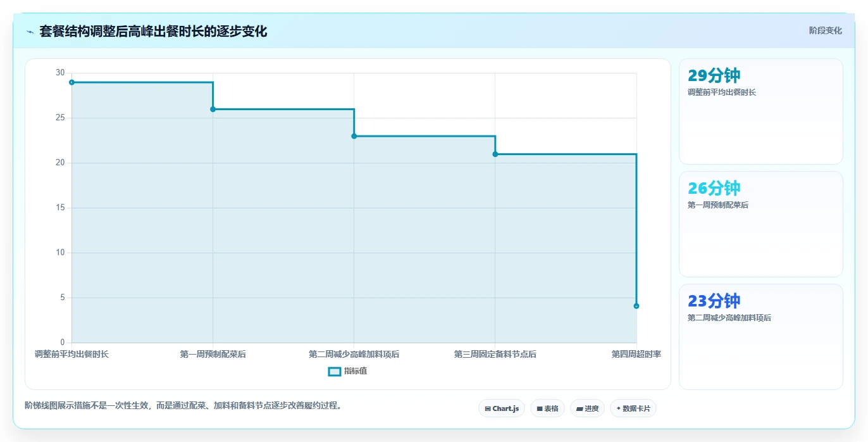Click card caption 调整前平均出餐时长
The image size is (868, 442).
click(x=722, y=92)
